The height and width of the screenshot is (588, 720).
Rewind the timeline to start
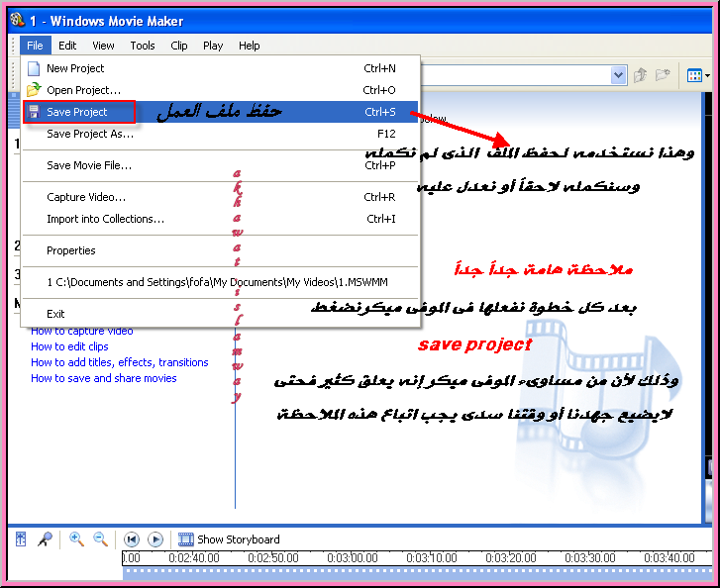pyautogui.click(x=132, y=539)
